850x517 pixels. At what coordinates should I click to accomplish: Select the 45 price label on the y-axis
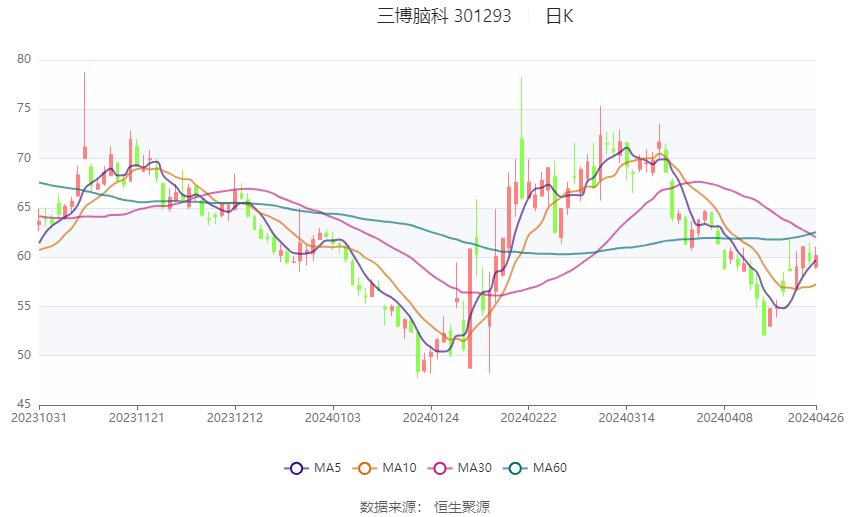coord(24,404)
